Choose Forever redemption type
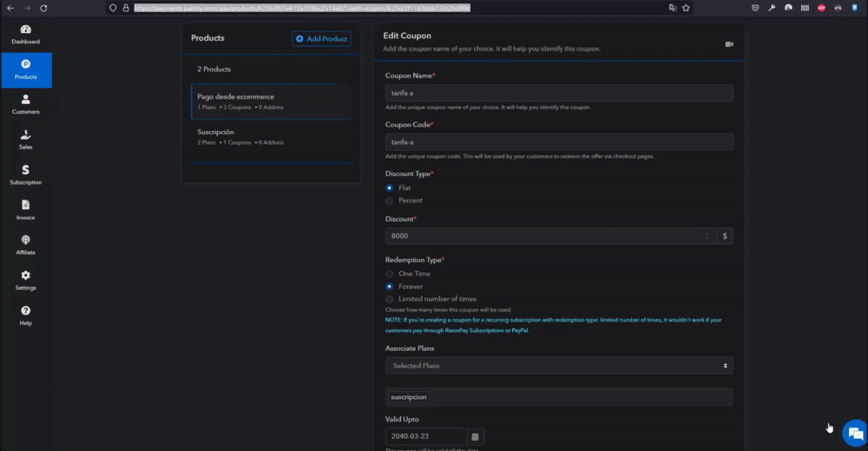 (390, 287)
